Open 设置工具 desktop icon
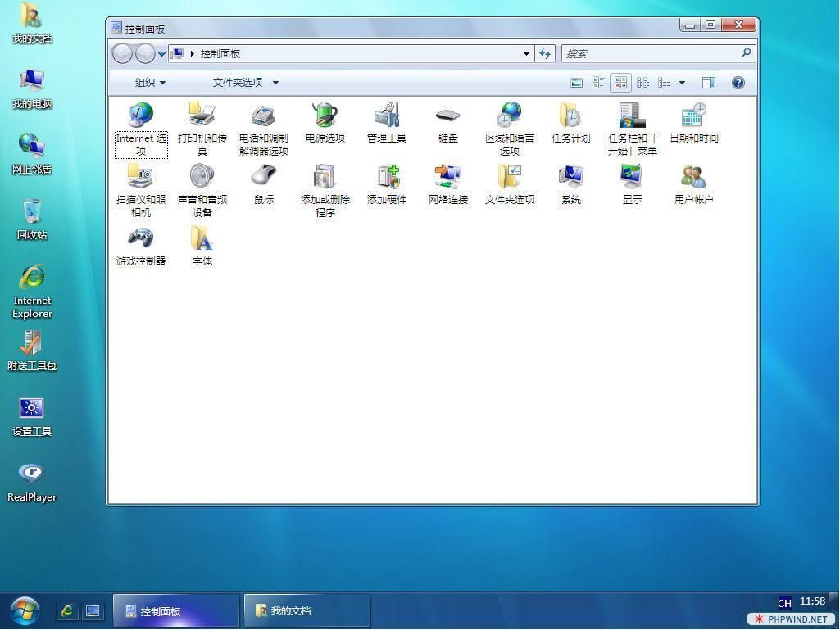840x630 pixels. click(32, 417)
